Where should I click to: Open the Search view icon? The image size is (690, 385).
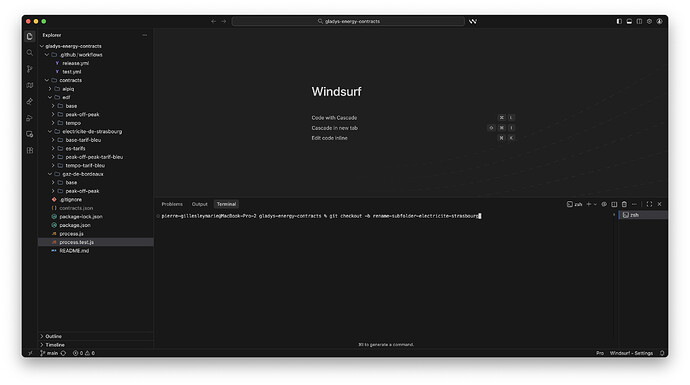(29, 53)
